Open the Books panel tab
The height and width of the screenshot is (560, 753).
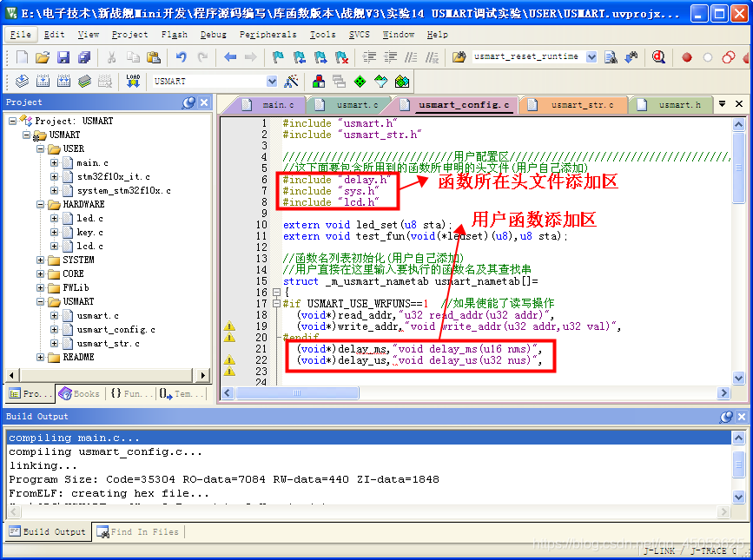click(x=80, y=394)
